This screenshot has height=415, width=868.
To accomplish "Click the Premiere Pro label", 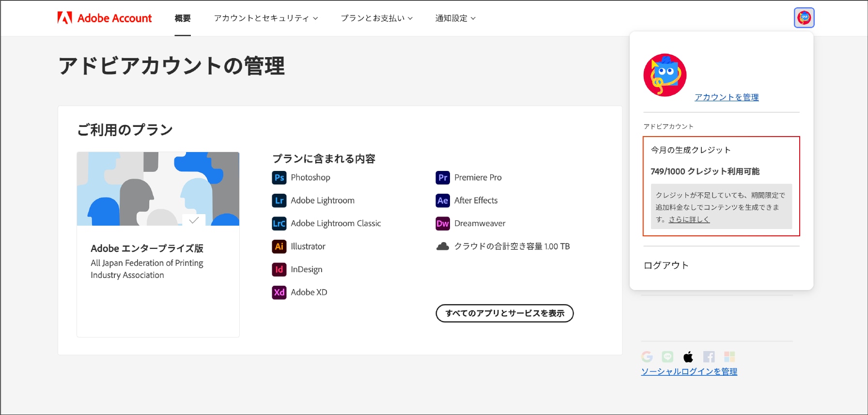I will [x=478, y=178].
